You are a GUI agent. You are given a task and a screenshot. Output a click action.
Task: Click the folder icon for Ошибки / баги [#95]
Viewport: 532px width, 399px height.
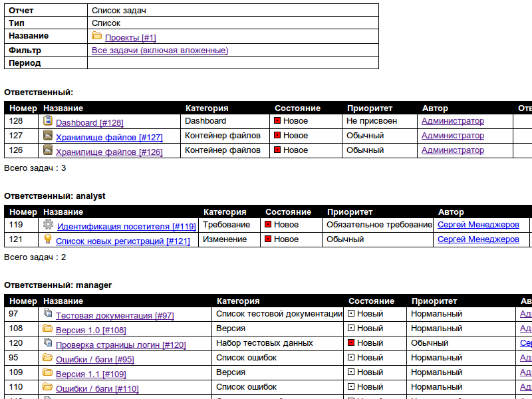click(48, 358)
